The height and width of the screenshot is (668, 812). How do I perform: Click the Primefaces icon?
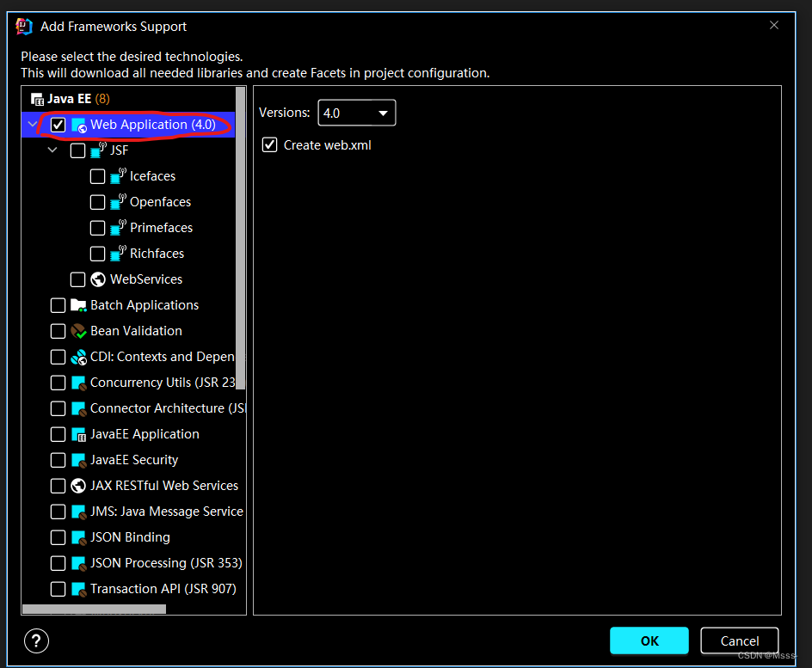[x=118, y=228]
